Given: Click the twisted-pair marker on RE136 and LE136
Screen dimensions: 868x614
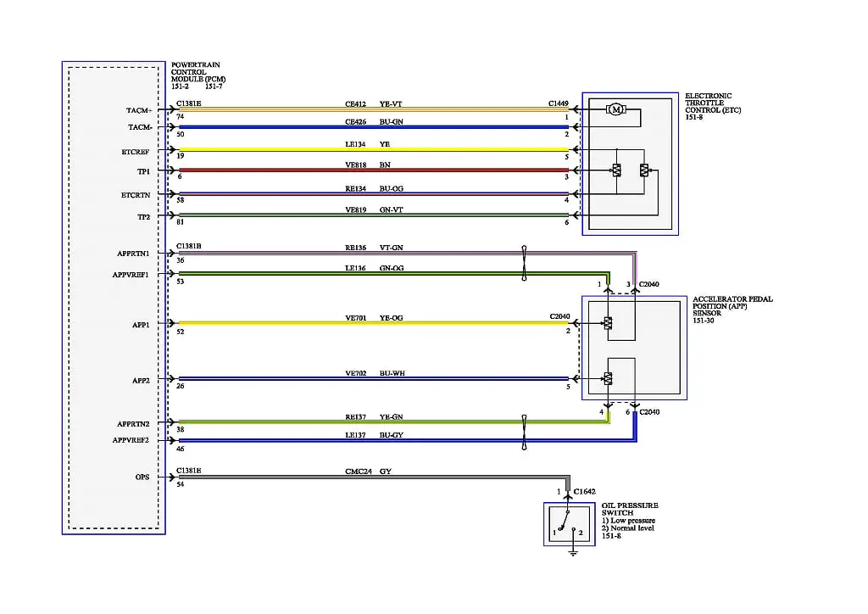Looking at the screenshot, I should coord(524,263).
